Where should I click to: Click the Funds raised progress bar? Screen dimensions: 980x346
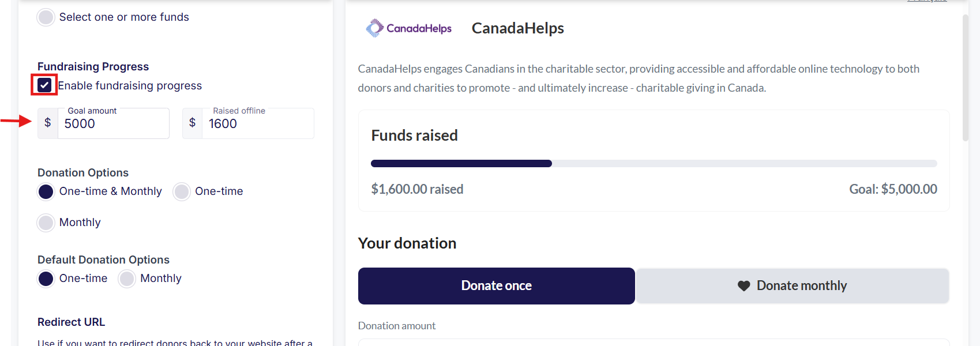click(654, 164)
